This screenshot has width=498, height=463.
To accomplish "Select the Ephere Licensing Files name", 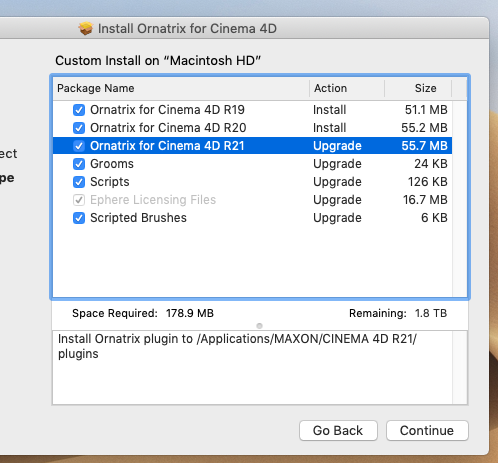I will (153, 200).
